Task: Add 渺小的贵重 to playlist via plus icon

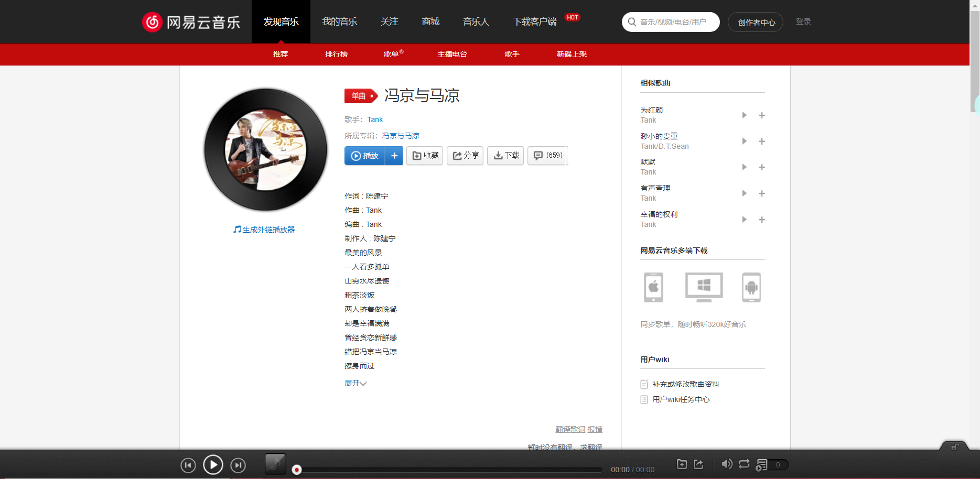Action: point(762,141)
